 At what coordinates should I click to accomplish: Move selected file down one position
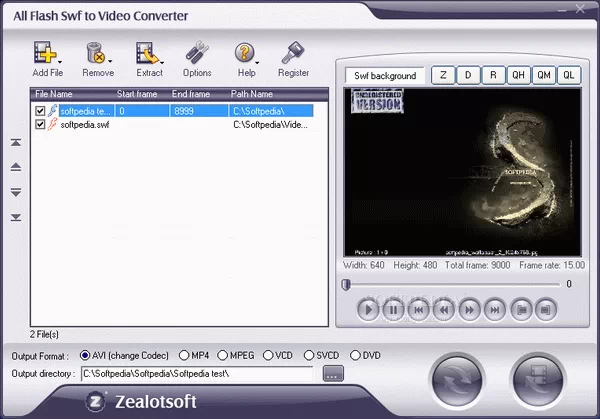pos(16,192)
